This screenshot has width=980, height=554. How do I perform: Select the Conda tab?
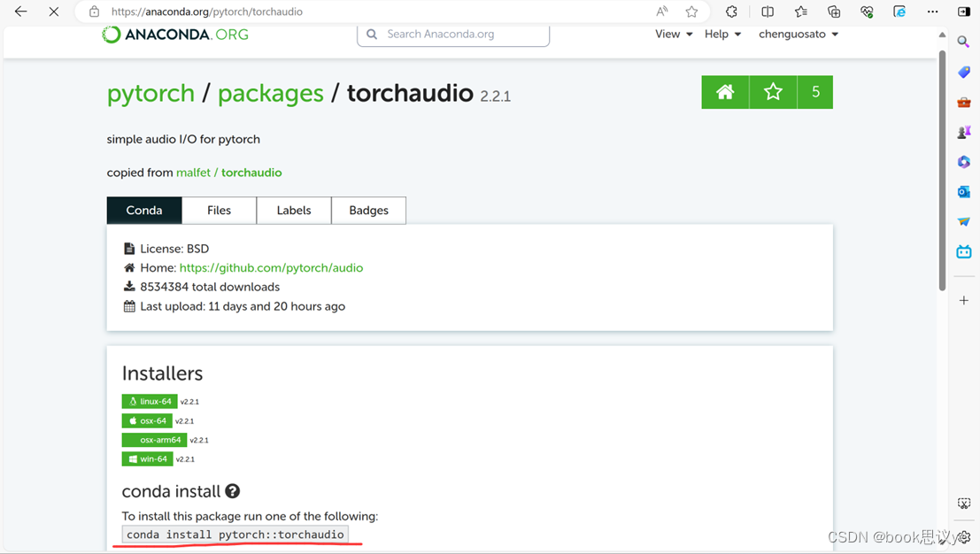click(144, 211)
